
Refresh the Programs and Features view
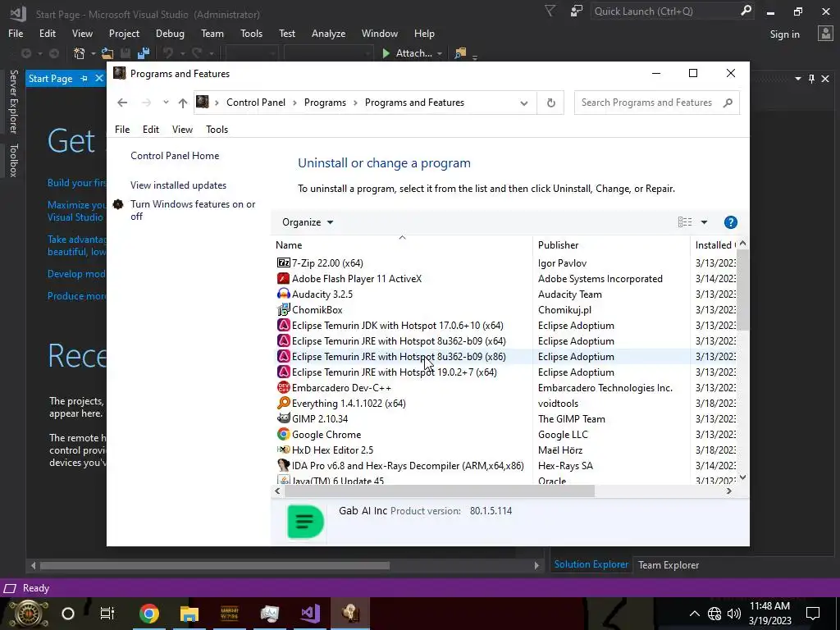point(550,103)
